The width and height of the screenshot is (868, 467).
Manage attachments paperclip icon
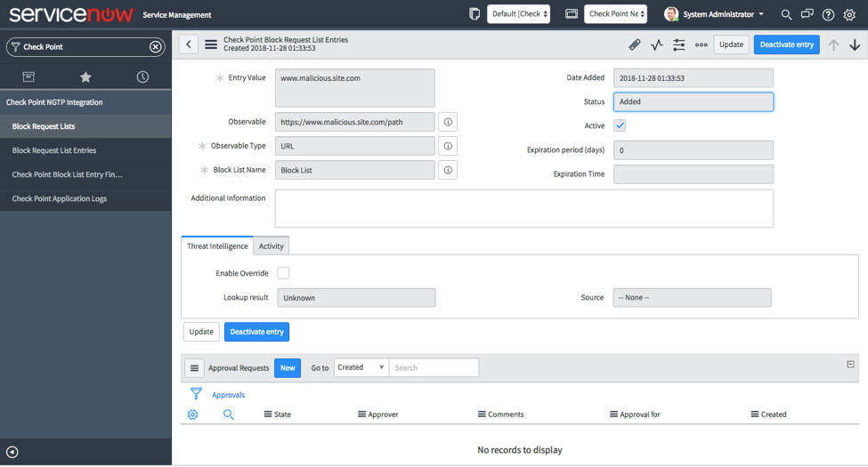click(x=635, y=44)
